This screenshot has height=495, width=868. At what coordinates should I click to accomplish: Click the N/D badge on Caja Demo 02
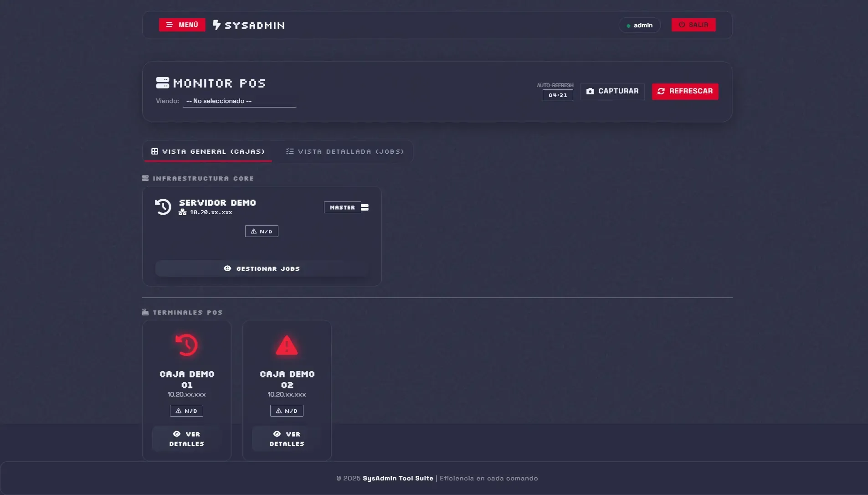click(287, 411)
